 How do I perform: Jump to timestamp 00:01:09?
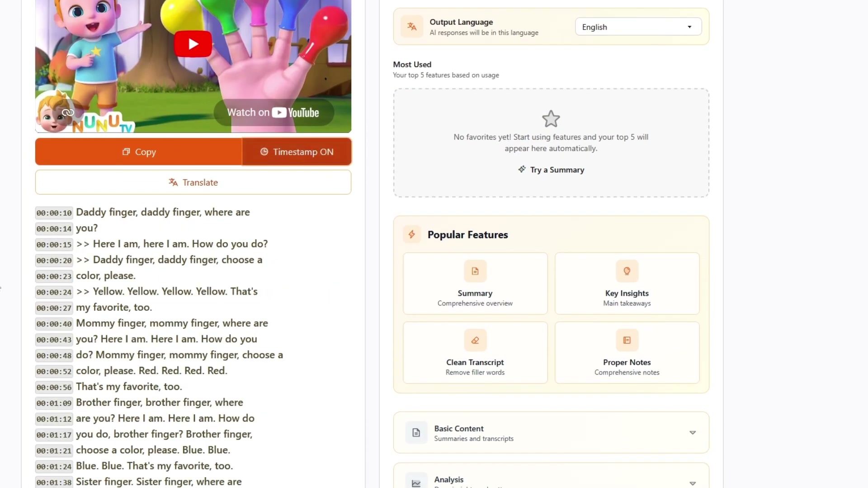pos(54,403)
